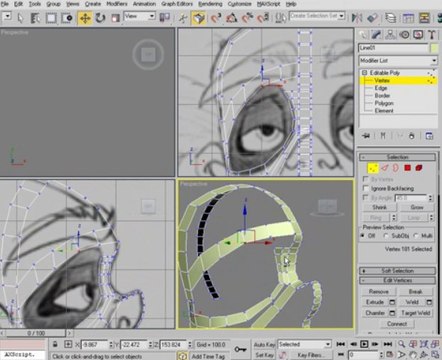Click Remove Modifier from stack icon
Image resolution: width=442 pixels, height=360 pixels.
coord(412,136)
